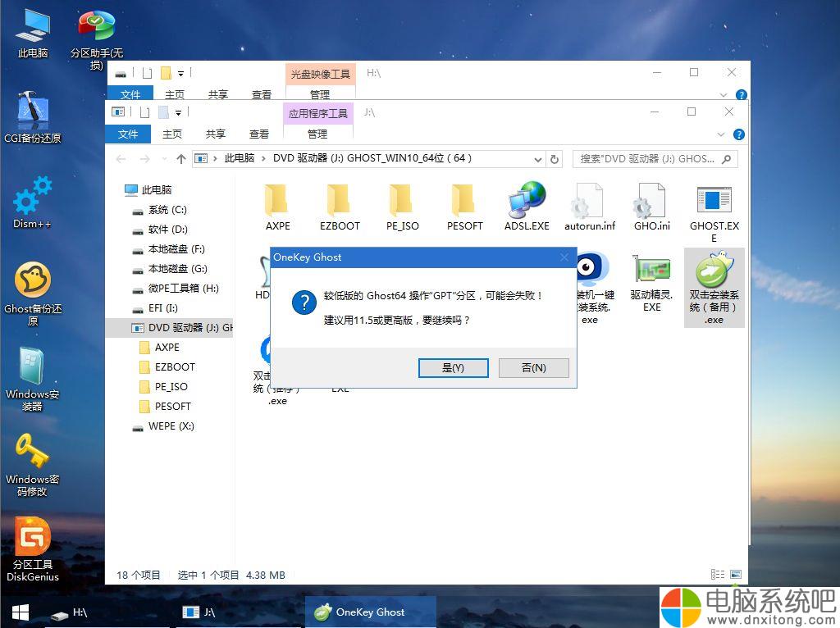Viewport: 840px width, 628px height.
Task: Click 否(N) in OneKey Ghost dialog
Action: click(x=533, y=368)
